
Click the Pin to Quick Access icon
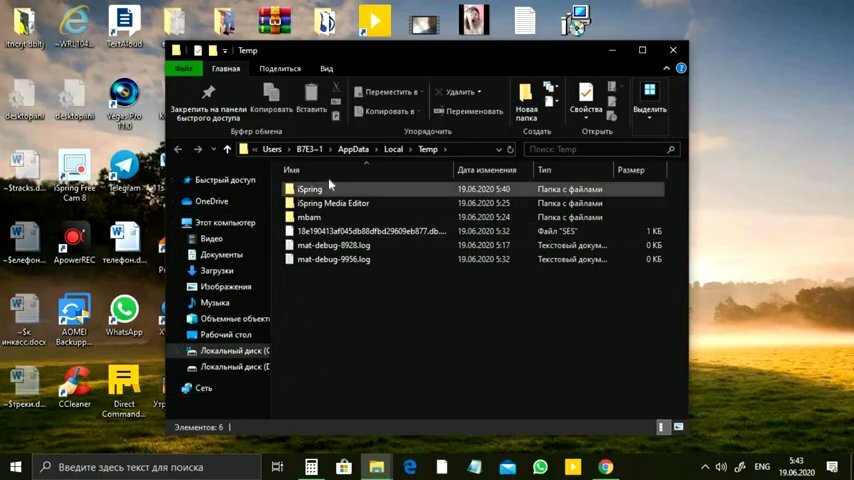click(208, 92)
